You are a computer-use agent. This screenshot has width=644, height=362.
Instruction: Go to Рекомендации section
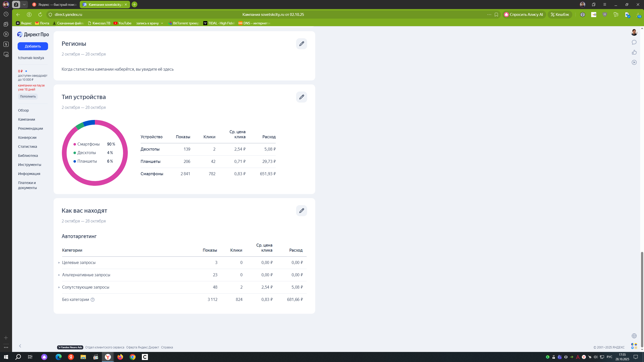(x=30, y=128)
